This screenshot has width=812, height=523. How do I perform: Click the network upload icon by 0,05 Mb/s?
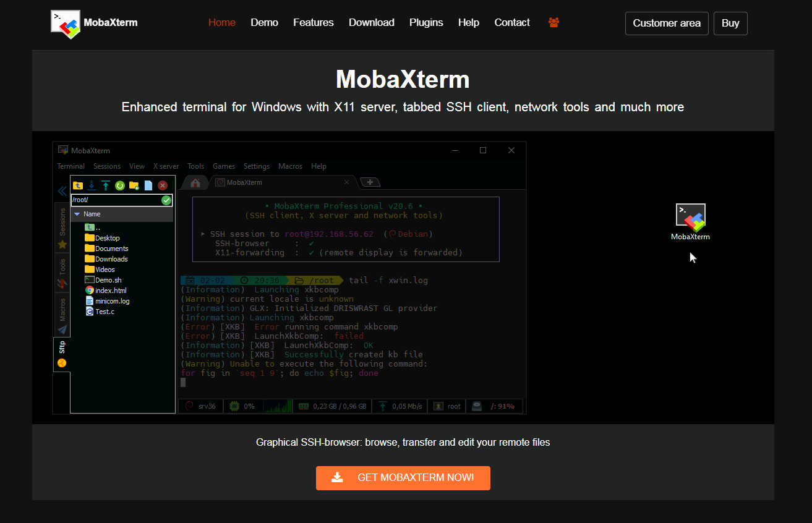point(383,406)
